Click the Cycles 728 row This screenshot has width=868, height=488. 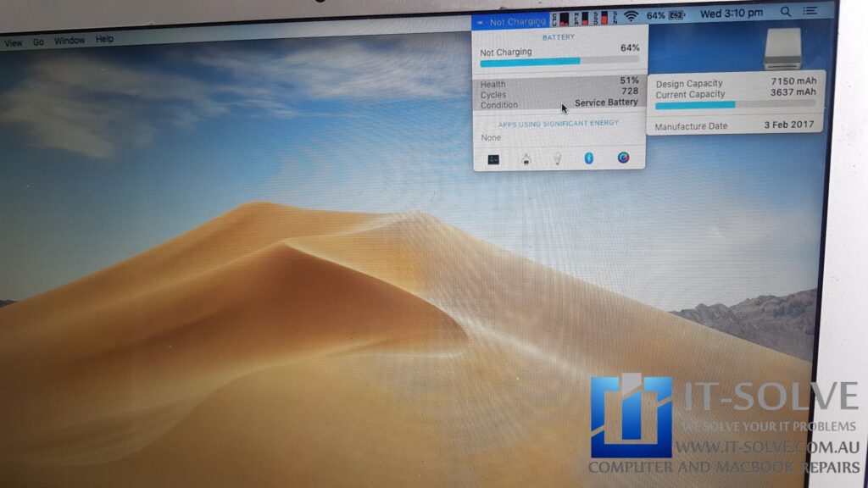point(559,93)
